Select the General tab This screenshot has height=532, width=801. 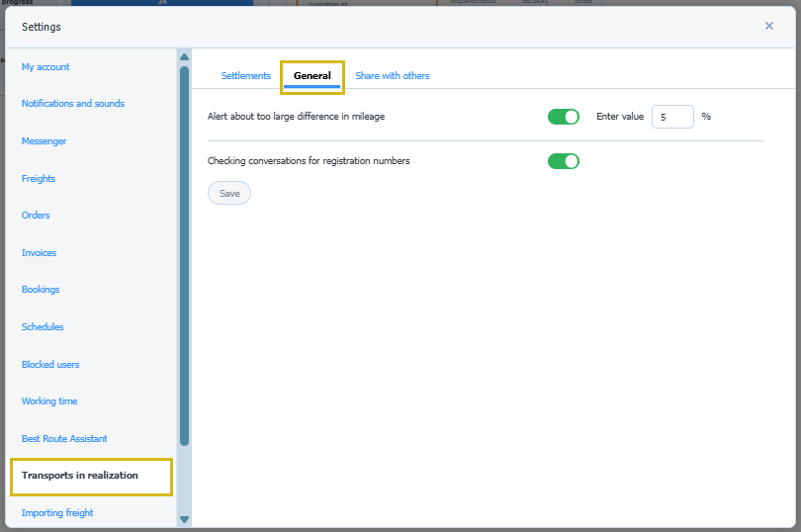coord(312,76)
